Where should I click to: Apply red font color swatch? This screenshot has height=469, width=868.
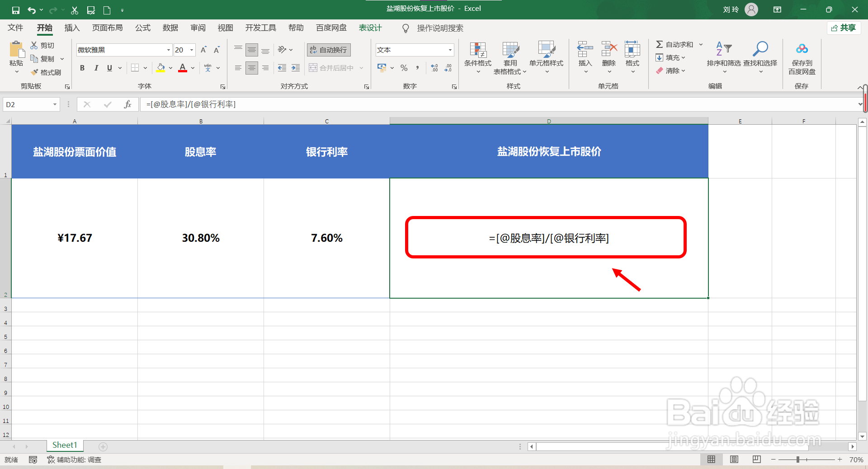coord(183,68)
